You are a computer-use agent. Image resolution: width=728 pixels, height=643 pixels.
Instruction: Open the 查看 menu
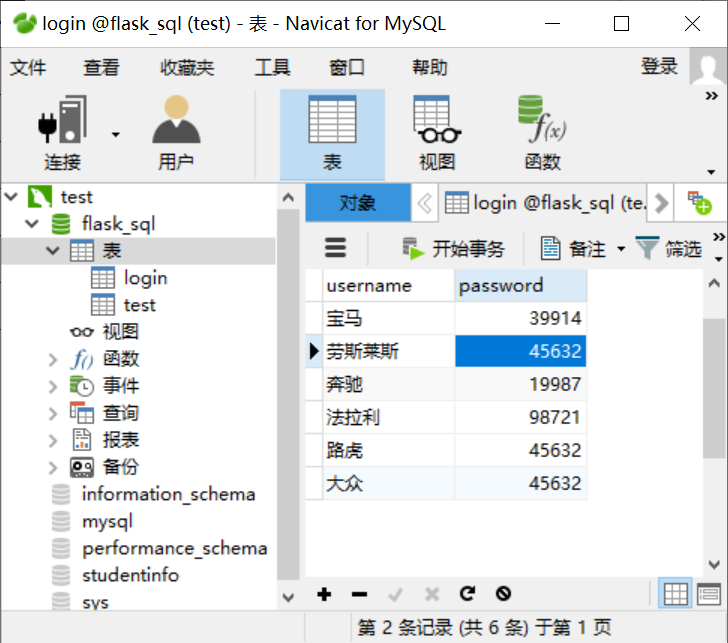pyautogui.click(x=101, y=68)
